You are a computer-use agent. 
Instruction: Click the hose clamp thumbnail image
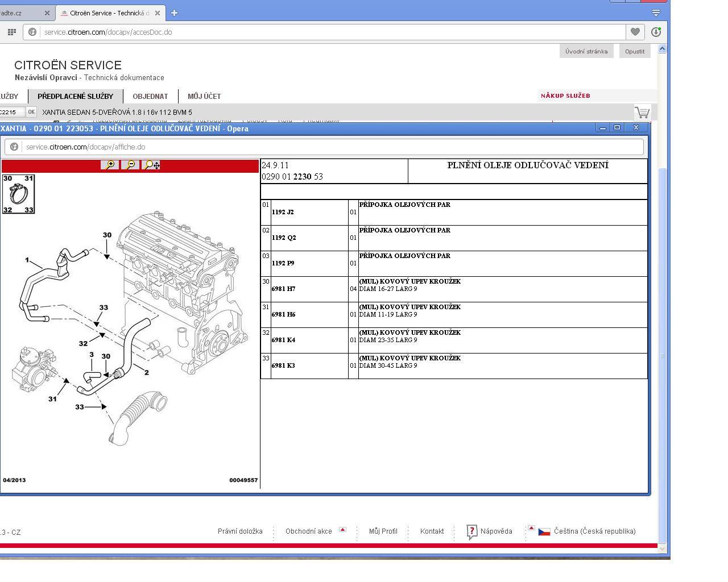point(18,194)
